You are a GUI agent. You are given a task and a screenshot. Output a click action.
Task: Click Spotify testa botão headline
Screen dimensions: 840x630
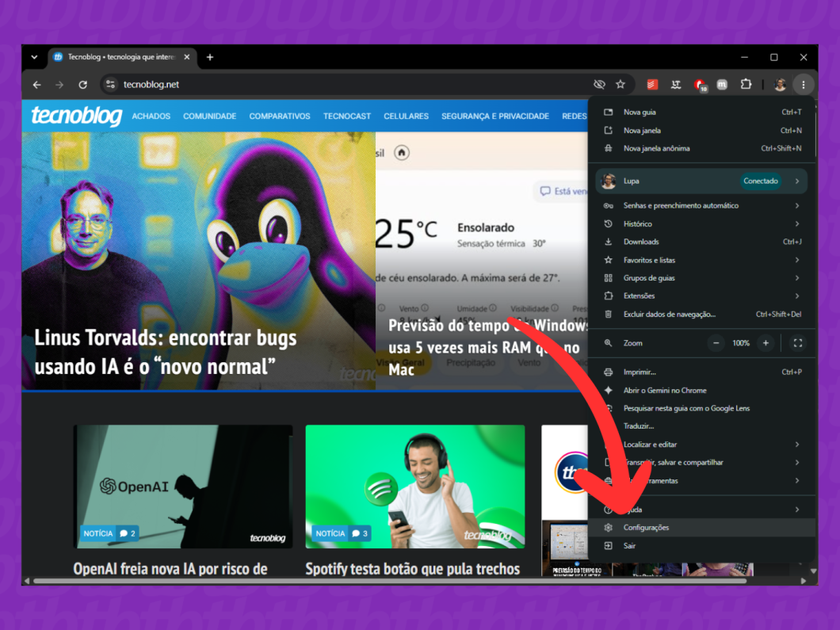coord(413,568)
